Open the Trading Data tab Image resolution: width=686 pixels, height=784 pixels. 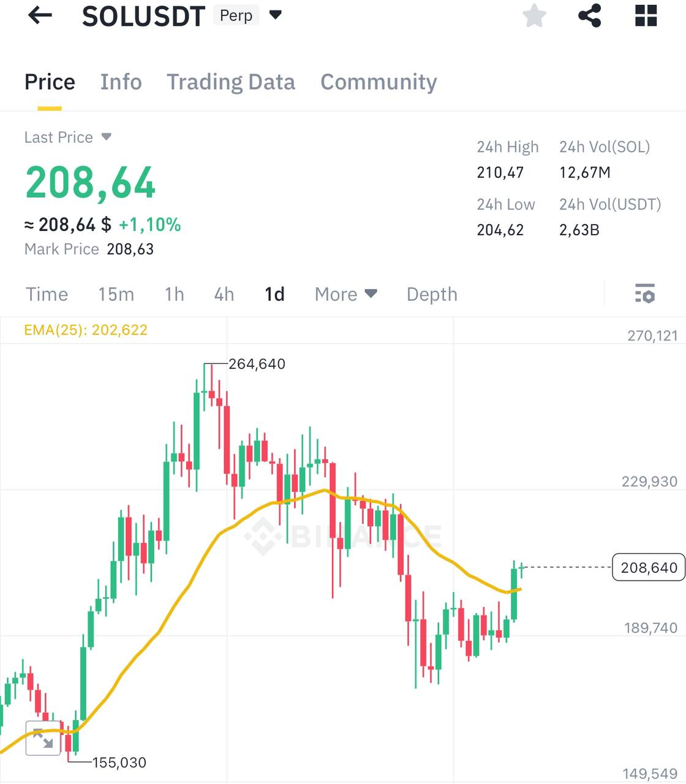tap(231, 81)
